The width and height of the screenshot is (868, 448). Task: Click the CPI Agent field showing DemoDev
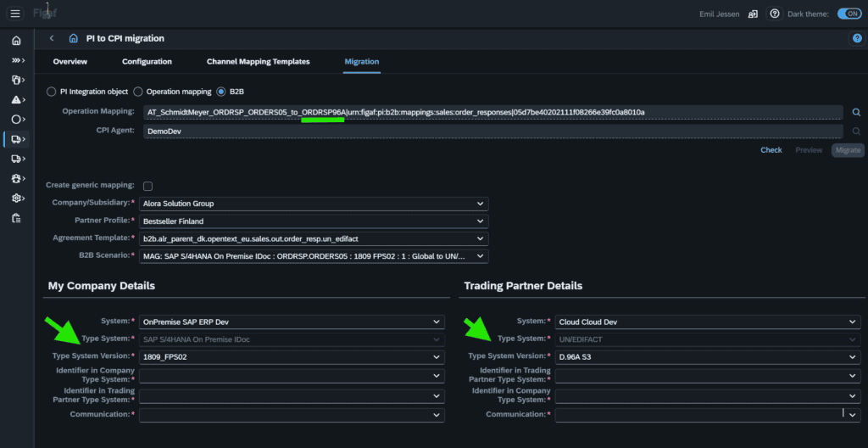point(493,131)
